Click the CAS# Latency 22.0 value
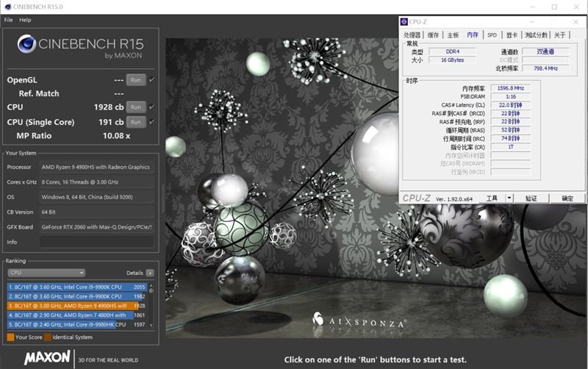588x369 pixels. click(510, 105)
